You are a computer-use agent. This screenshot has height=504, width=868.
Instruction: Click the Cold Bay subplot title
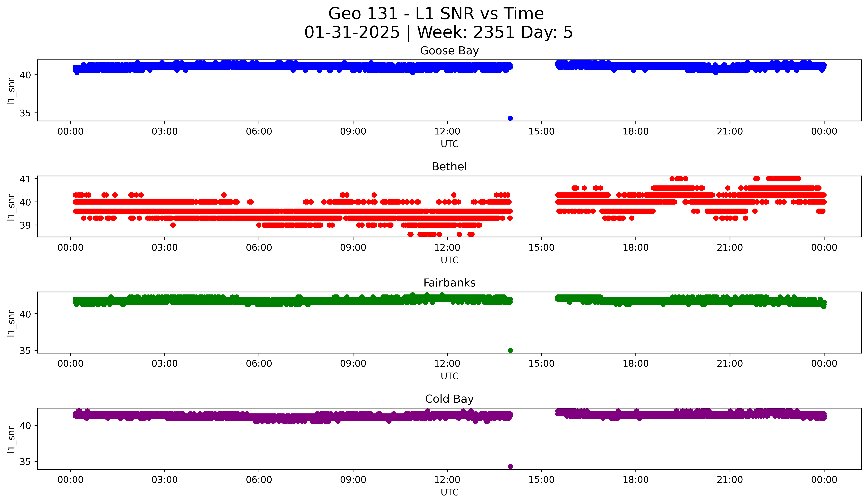[x=449, y=399]
